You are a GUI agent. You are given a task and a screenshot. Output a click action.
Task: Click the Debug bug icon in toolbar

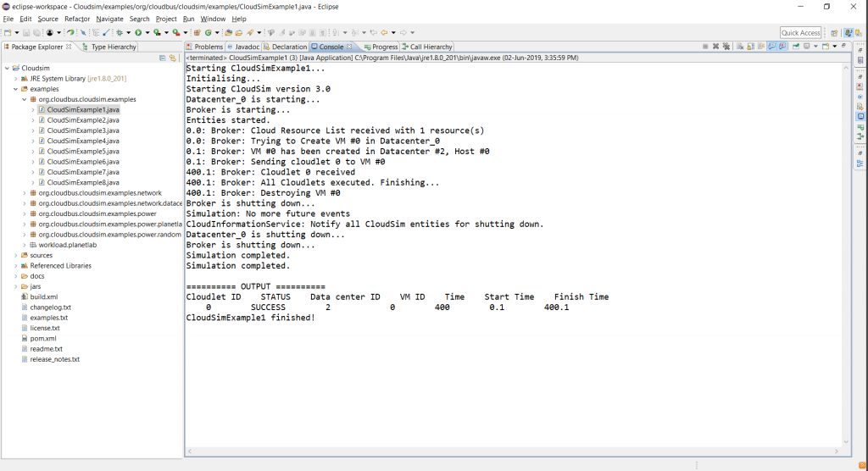(x=120, y=33)
